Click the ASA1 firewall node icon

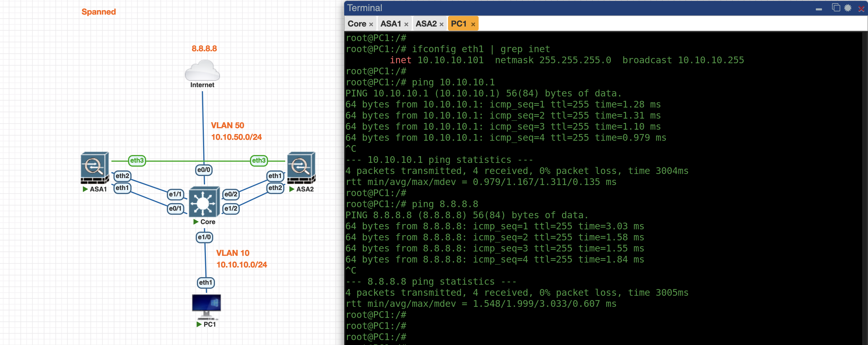click(95, 167)
